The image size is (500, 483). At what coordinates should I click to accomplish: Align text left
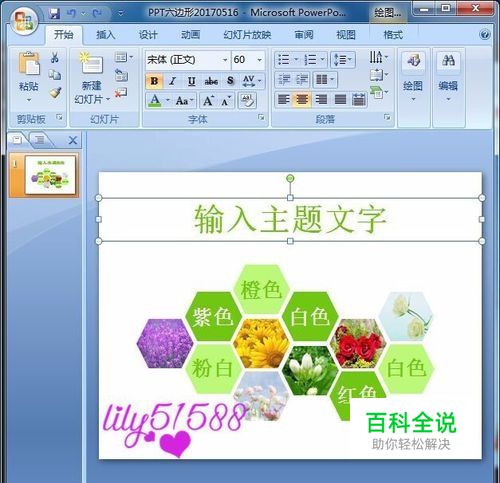click(284, 100)
